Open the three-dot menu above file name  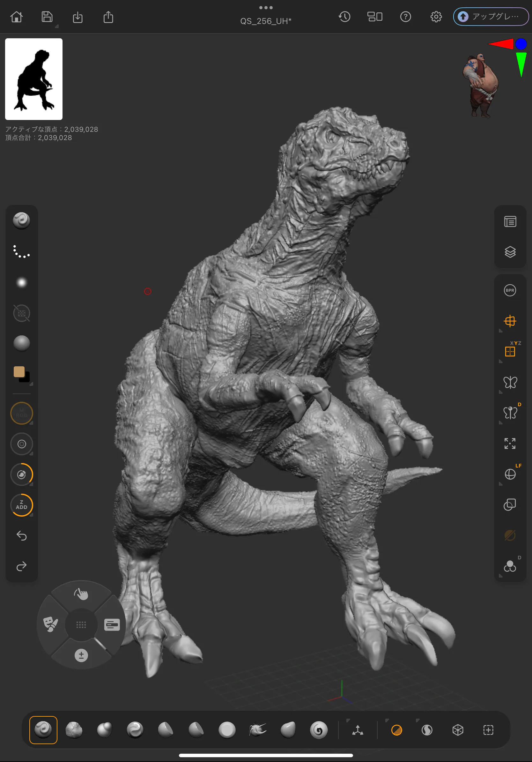click(x=266, y=7)
